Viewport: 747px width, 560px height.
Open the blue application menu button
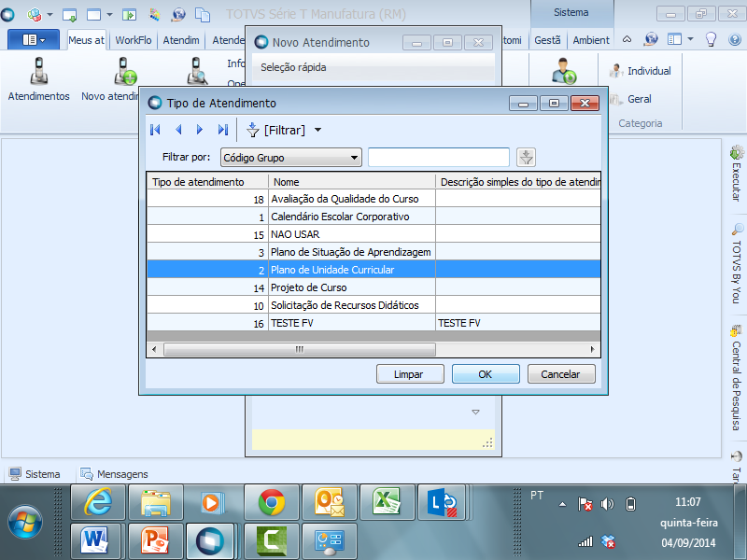click(34, 39)
